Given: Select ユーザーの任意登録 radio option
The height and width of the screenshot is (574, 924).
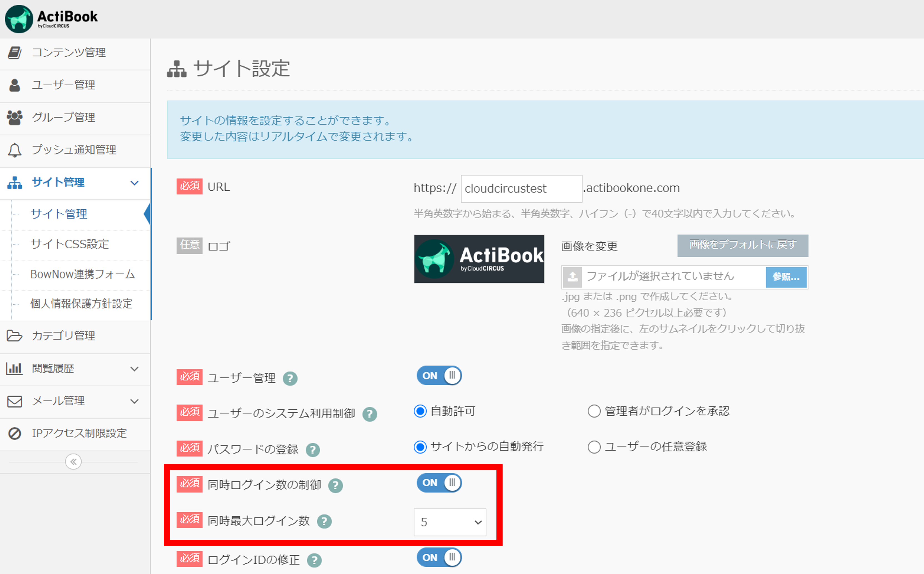Looking at the screenshot, I should click(x=594, y=447).
